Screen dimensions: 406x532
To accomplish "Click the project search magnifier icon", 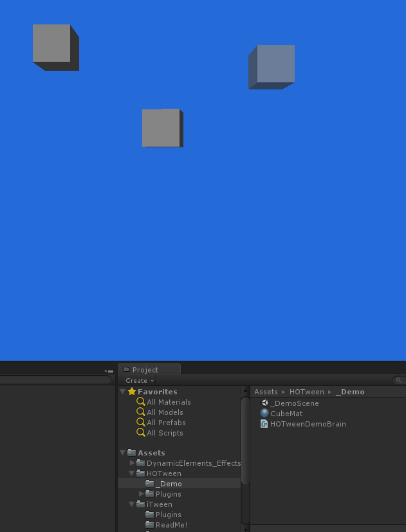I will pos(399,380).
